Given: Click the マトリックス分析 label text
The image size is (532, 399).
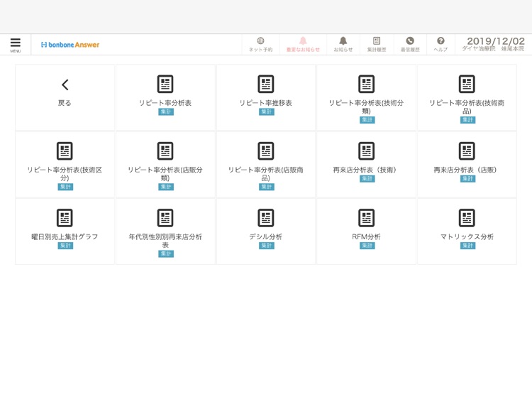Looking at the screenshot, I should coord(467,236).
